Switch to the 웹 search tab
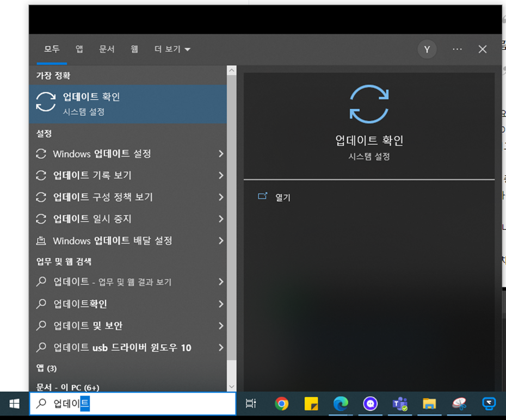This screenshot has width=506, height=420. 134,49
